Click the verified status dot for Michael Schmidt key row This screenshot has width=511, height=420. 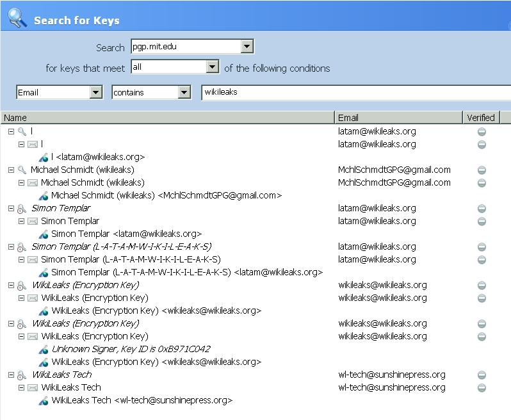click(482, 170)
